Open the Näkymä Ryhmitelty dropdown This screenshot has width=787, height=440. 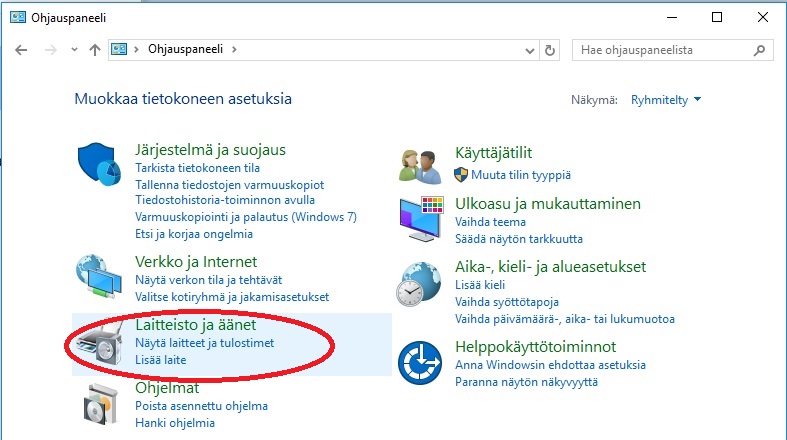click(666, 100)
